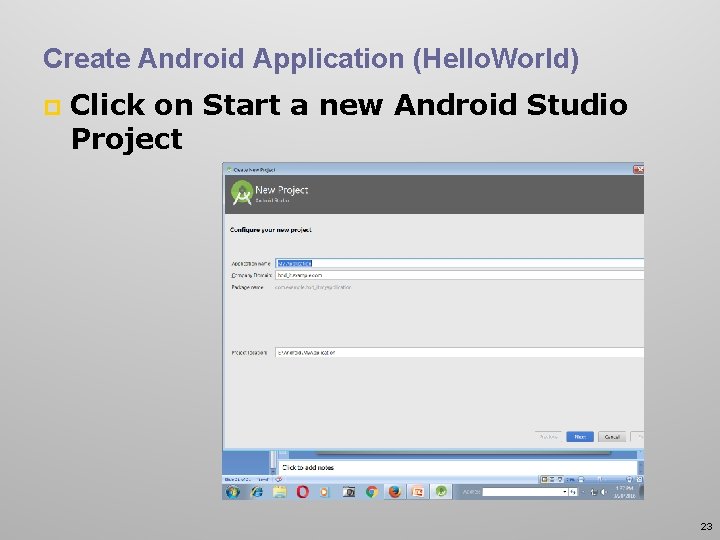720x540 pixels.
Task: Click the Android Studio logo in New Project header
Action: pyautogui.click(x=242, y=192)
